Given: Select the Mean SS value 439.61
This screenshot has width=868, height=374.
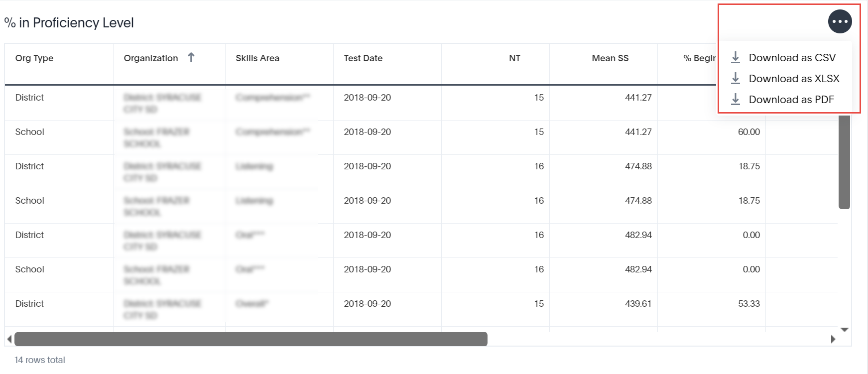Looking at the screenshot, I should (x=638, y=304).
